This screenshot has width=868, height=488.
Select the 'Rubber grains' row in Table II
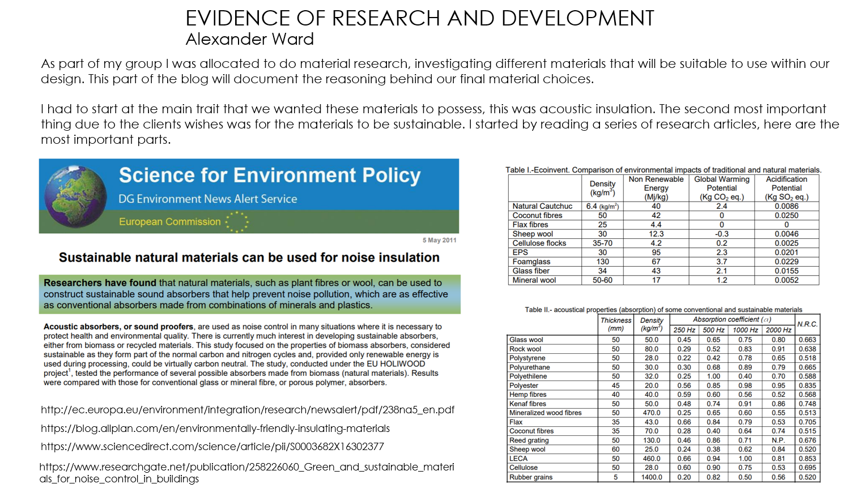[530, 477]
